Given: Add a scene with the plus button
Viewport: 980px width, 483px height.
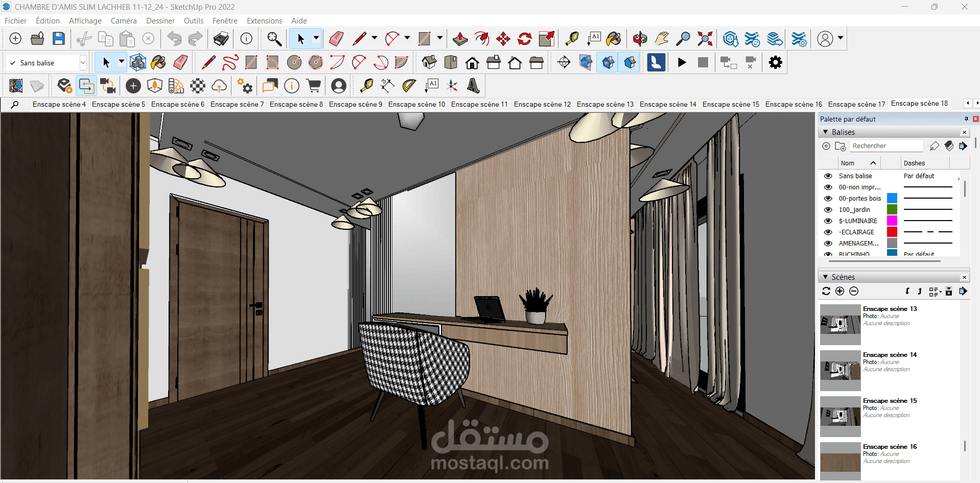Looking at the screenshot, I should [839, 291].
